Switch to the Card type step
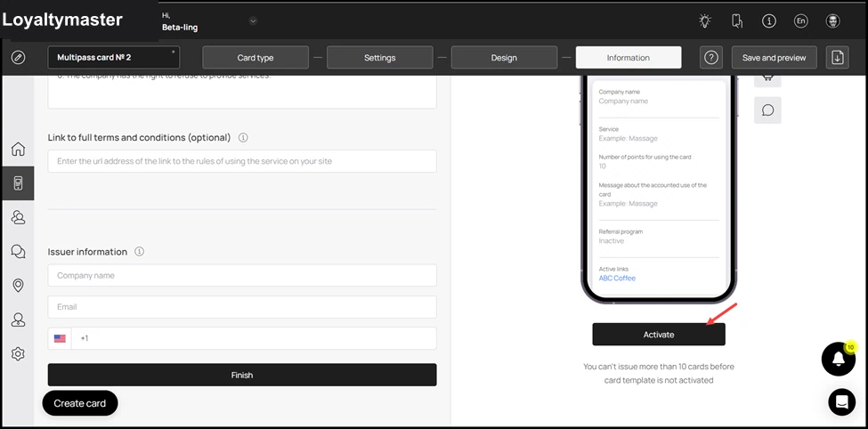The width and height of the screenshot is (868, 429). point(256,58)
